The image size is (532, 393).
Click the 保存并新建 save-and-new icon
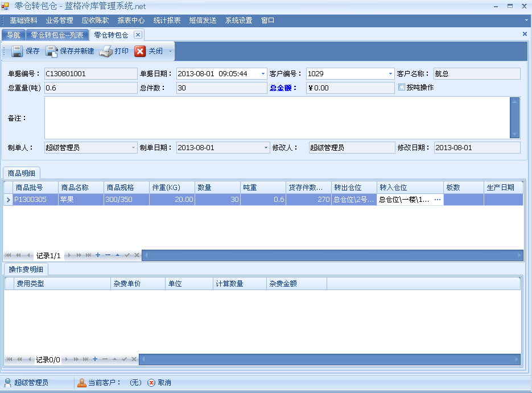click(52, 51)
